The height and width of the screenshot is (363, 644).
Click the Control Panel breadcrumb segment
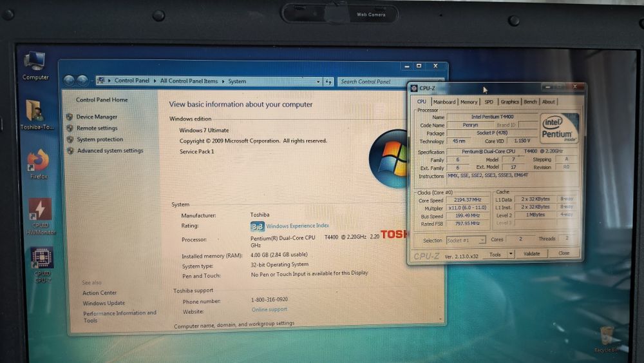coord(132,81)
